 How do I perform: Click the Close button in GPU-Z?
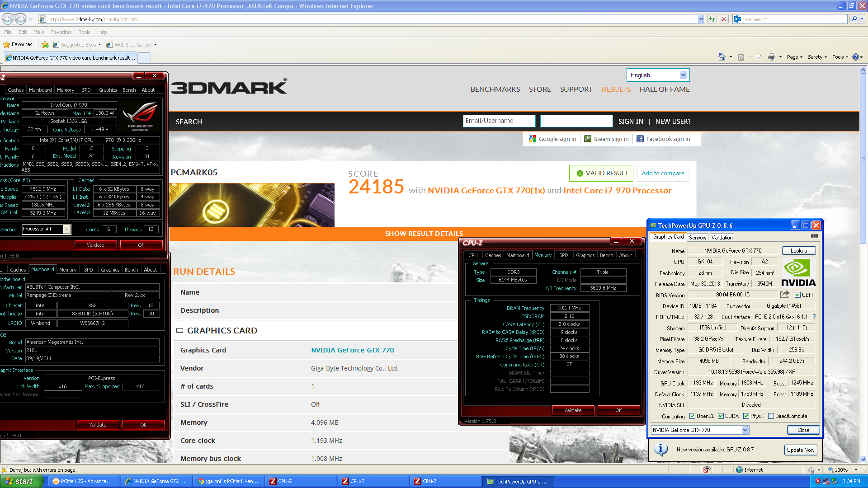[x=803, y=430]
